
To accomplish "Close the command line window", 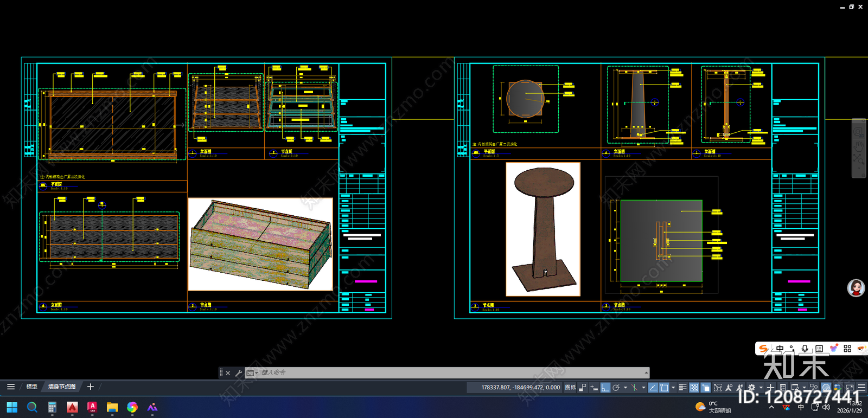I will click(x=228, y=372).
